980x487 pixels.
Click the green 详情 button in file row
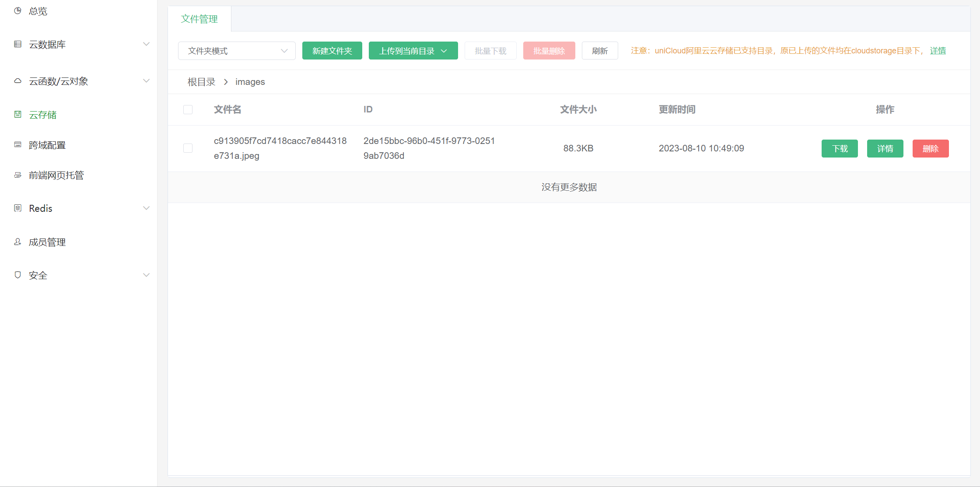pos(885,148)
